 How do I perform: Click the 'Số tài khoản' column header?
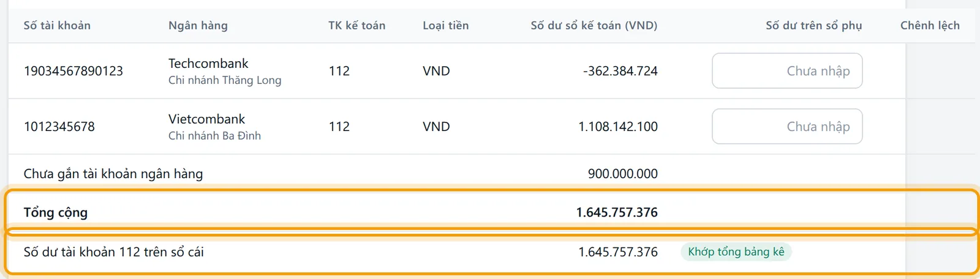(57, 26)
